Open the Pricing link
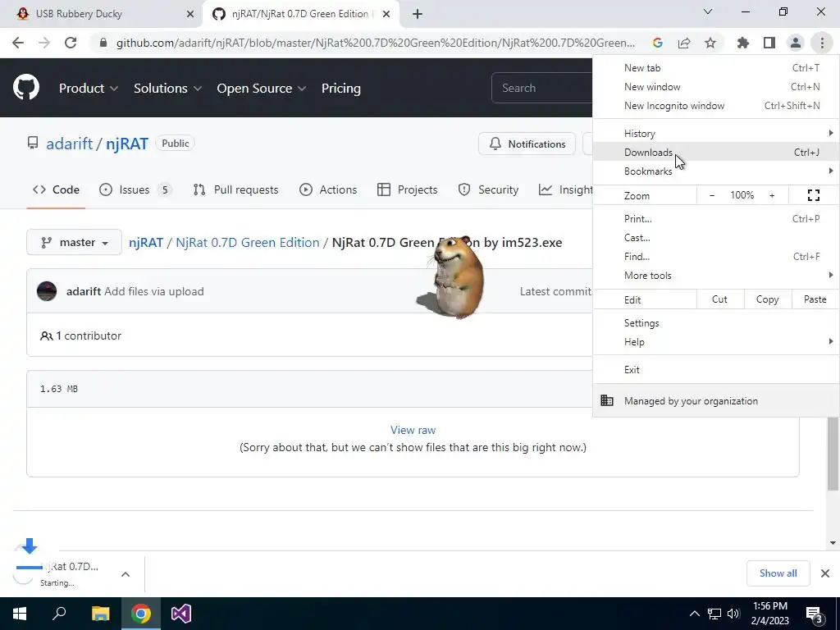Image resolution: width=840 pixels, height=630 pixels. (340, 89)
